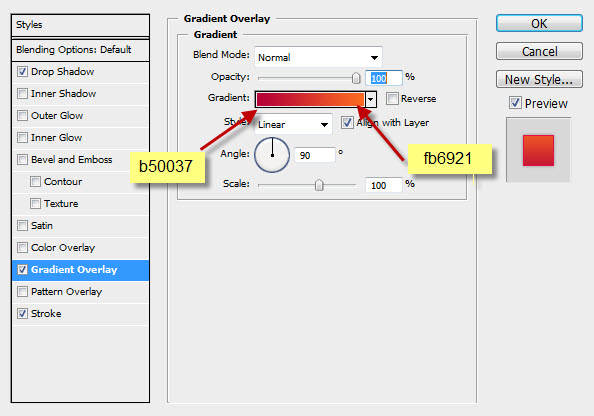Screen dimensions: 594x416
Task: Enable the Reverse checkbox
Action: click(x=392, y=99)
